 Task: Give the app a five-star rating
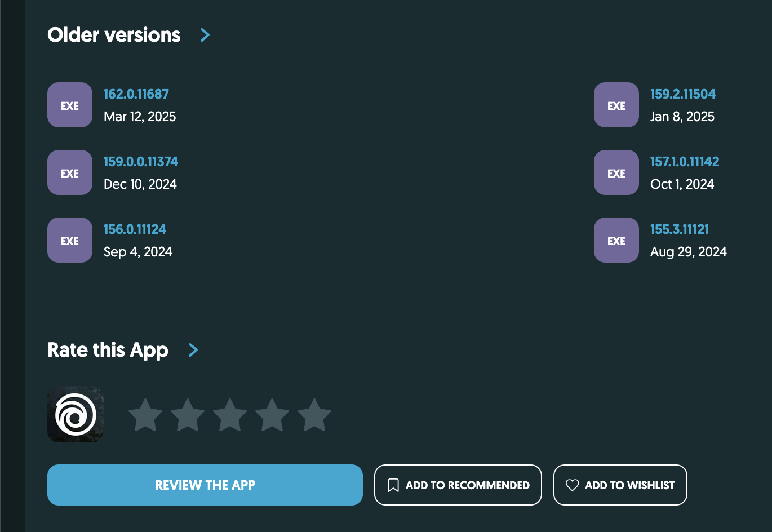pos(314,415)
